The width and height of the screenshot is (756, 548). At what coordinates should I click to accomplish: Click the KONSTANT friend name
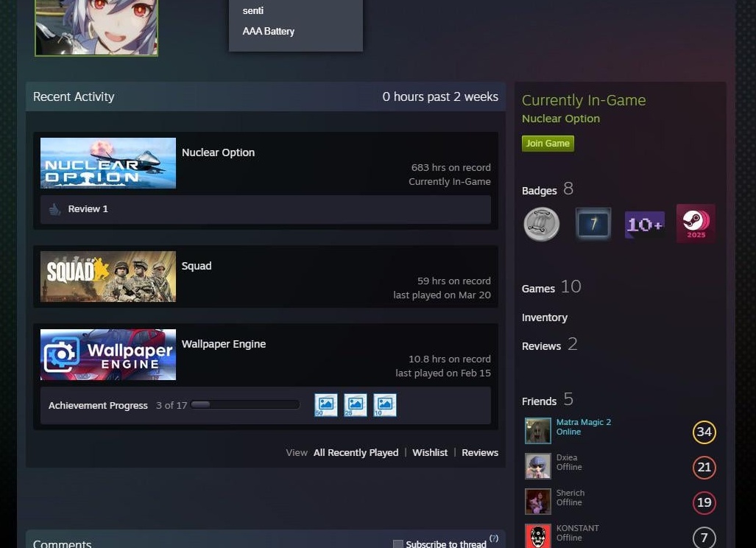coord(578,527)
